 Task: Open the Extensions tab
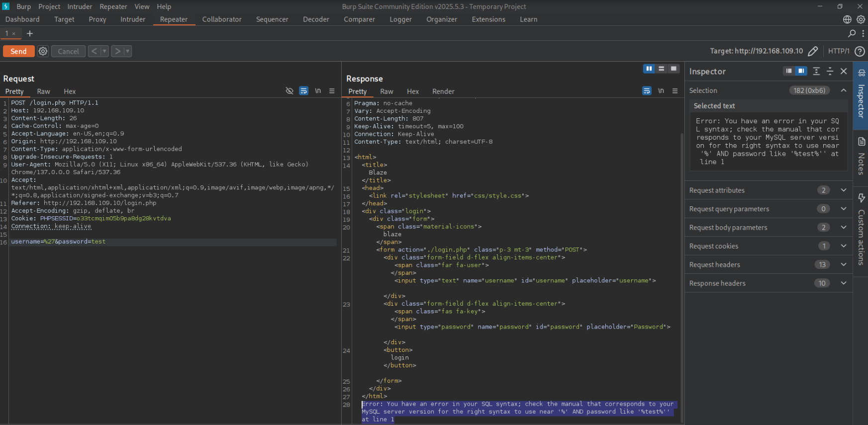coord(488,19)
